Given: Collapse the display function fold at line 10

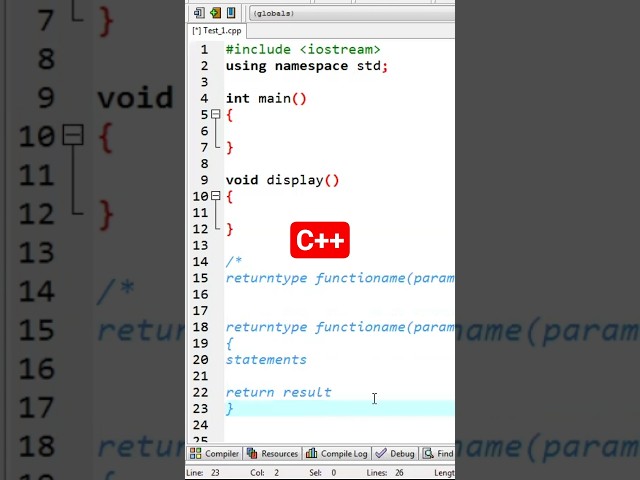Looking at the screenshot, I should click(216, 196).
